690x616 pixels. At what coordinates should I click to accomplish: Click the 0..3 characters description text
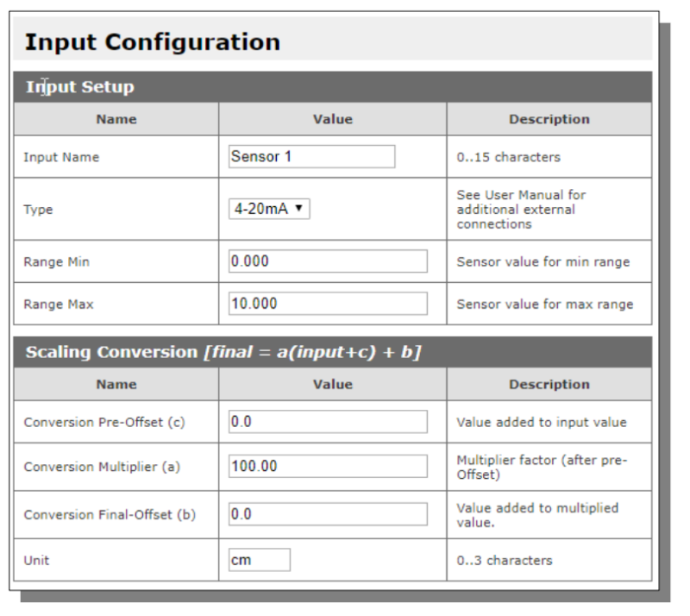(505, 559)
